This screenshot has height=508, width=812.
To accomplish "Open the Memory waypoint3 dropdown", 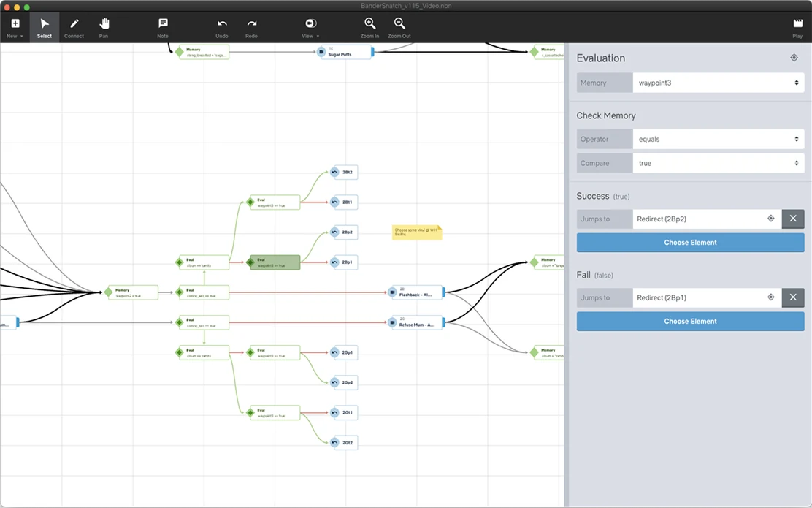I will pos(719,83).
